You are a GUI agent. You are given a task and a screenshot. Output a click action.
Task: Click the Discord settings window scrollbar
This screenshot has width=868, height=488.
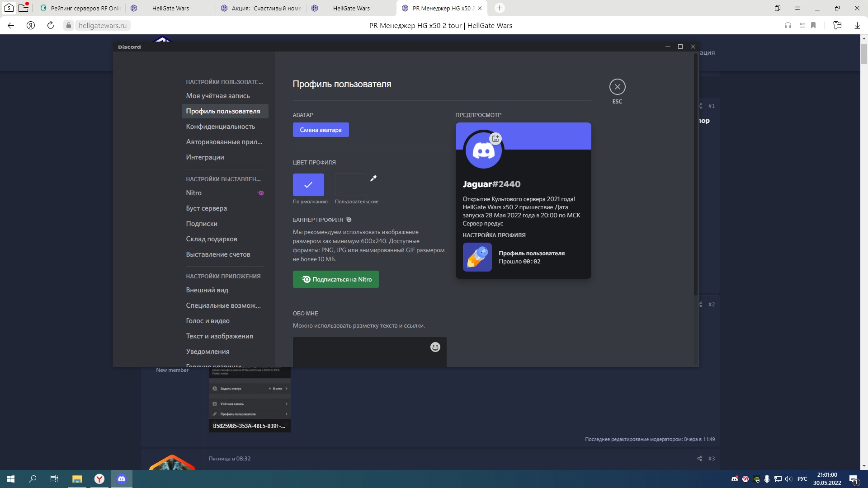tap(695, 174)
